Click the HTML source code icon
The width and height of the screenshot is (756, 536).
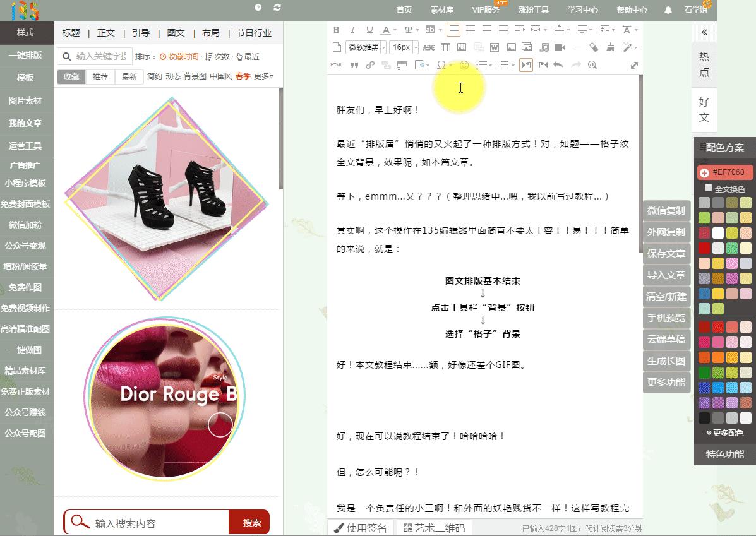point(337,64)
